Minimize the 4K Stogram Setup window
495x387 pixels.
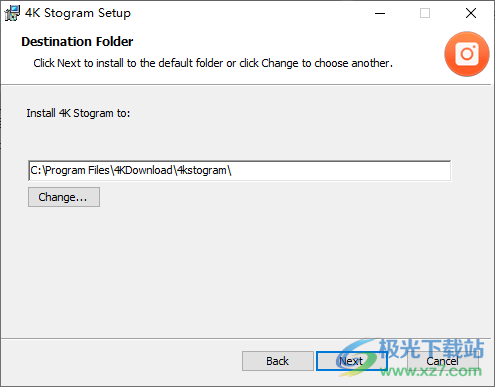(x=380, y=13)
